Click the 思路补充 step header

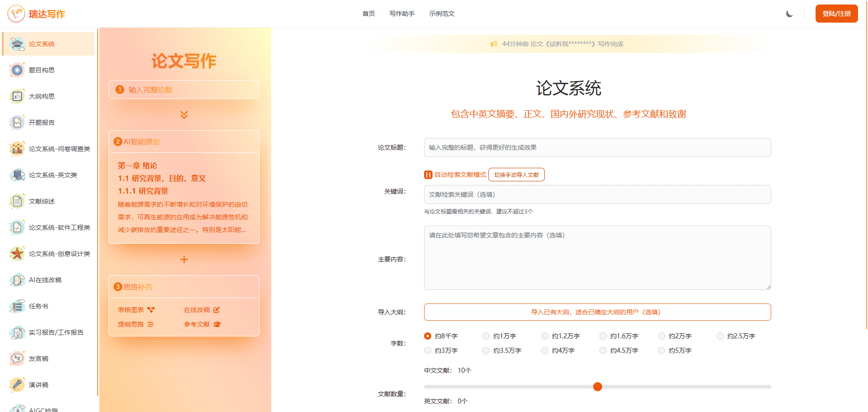184,287
